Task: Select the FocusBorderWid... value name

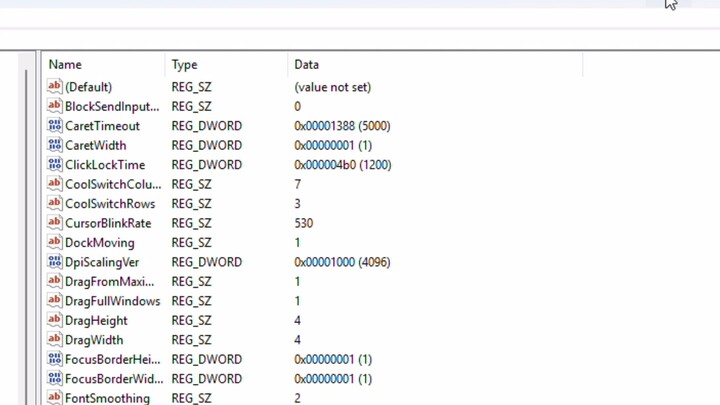Action: [x=114, y=379]
